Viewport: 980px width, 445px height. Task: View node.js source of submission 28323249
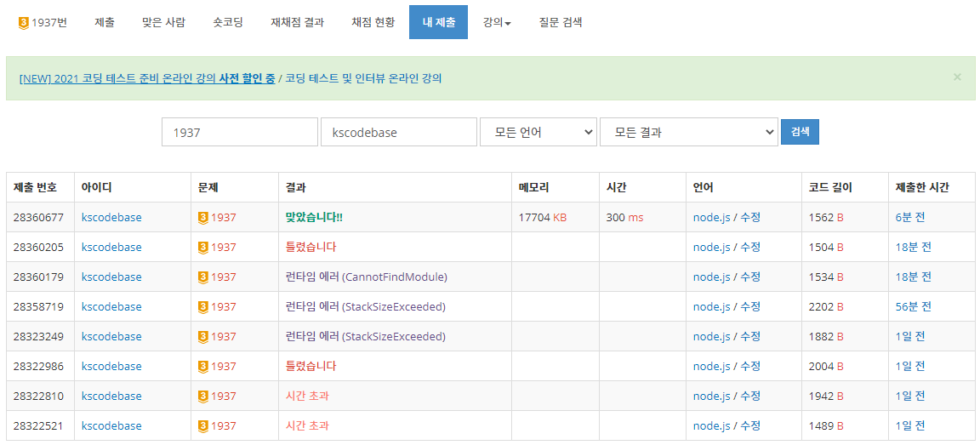(712, 336)
